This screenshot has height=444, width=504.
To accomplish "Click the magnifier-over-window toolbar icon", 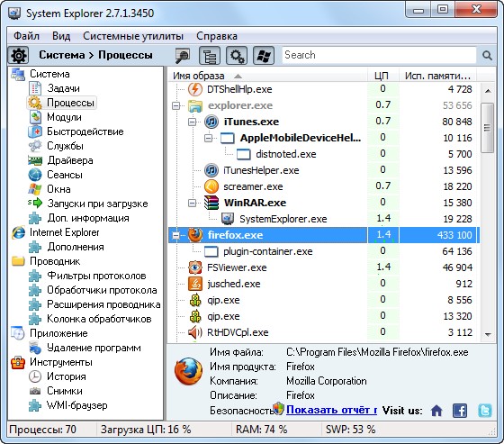I will click(182, 56).
